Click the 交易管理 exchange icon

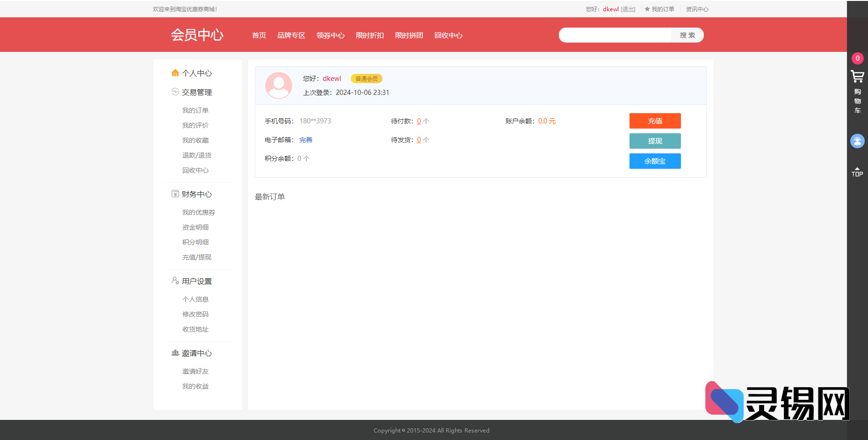(175, 92)
